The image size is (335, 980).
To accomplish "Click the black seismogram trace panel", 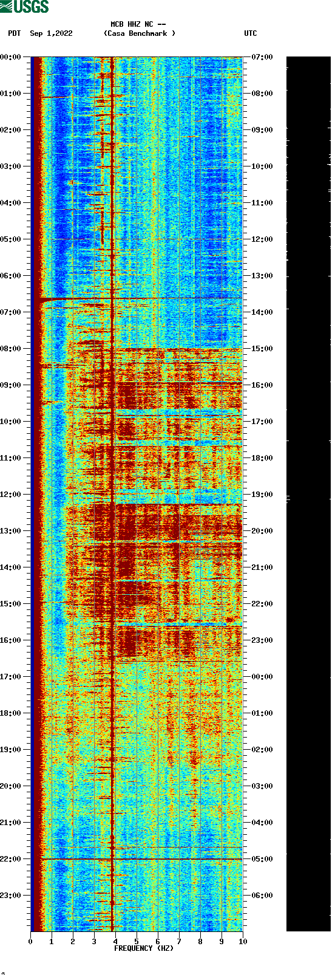I will pos(308,494).
